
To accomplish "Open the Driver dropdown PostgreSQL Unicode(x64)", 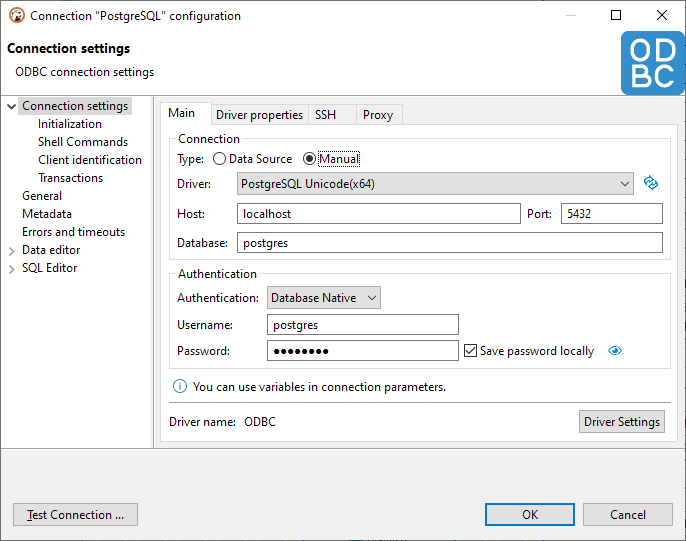I will tap(435, 184).
